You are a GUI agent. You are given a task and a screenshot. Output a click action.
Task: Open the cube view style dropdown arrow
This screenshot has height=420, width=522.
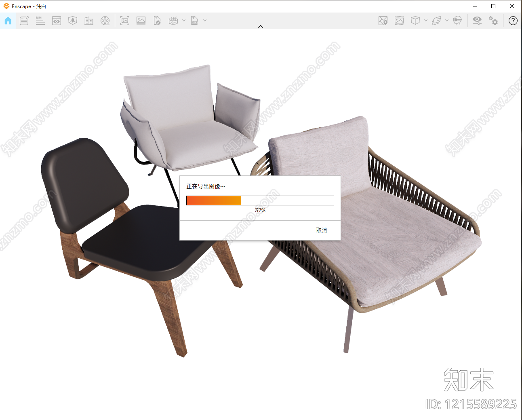[426, 20]
